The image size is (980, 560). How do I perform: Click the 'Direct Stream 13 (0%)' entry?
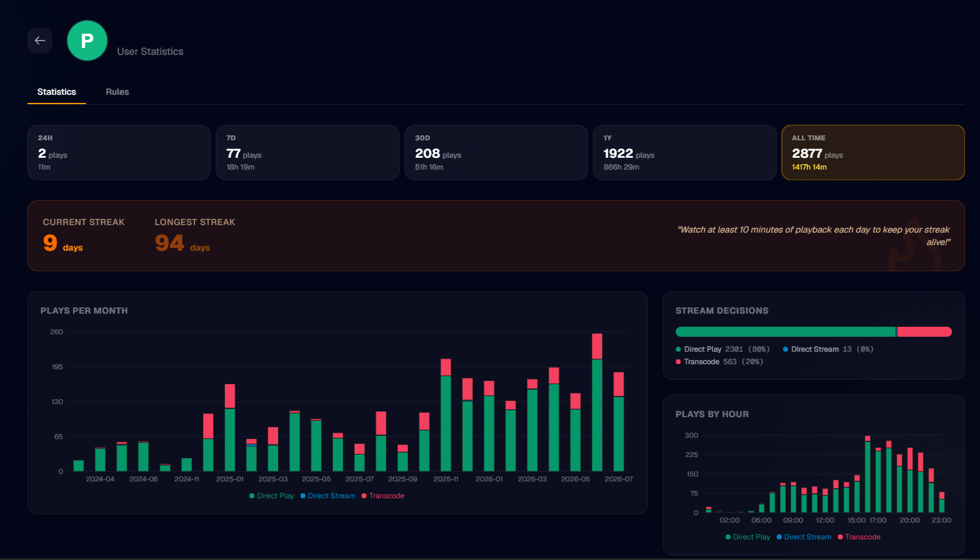click(x=829, y=349)
